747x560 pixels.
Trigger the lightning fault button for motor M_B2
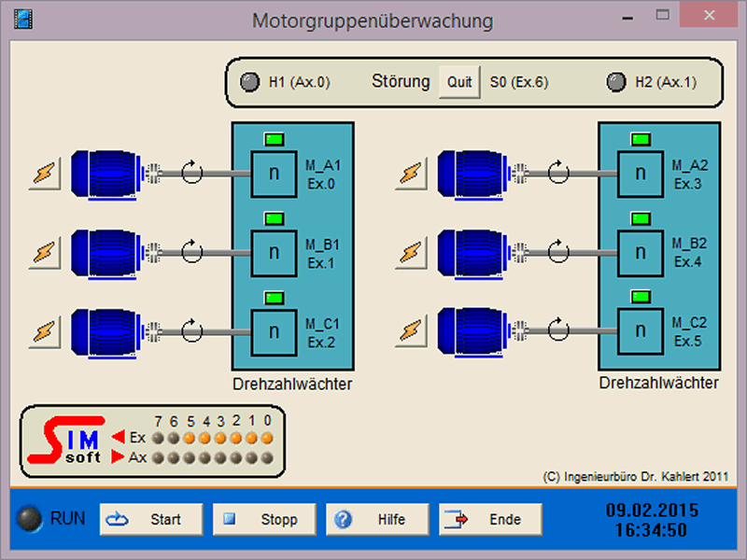point(411,252)
